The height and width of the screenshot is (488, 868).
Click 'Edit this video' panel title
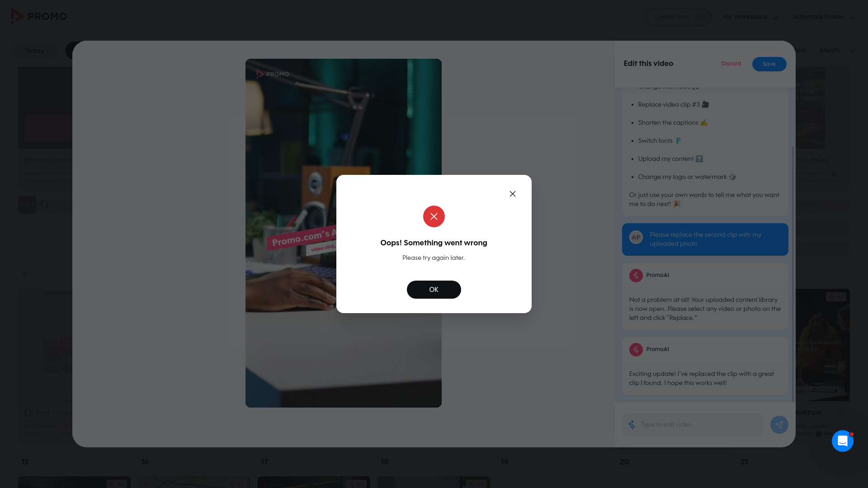tap(648, 64)
